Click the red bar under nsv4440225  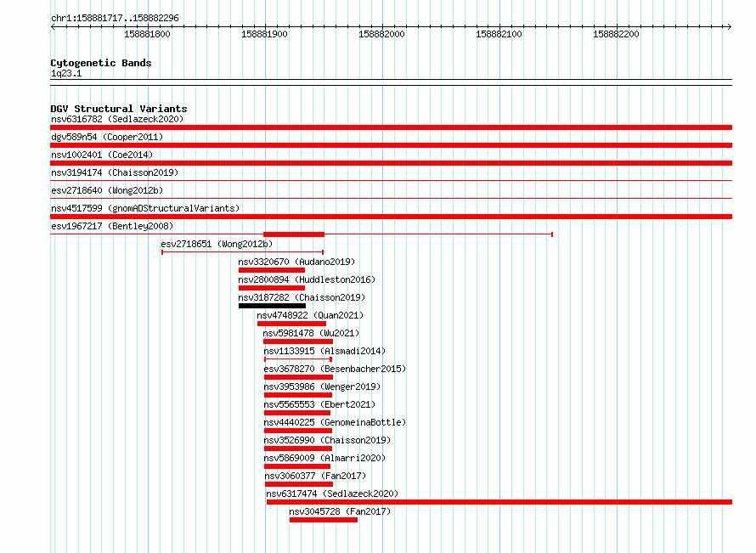298,431
